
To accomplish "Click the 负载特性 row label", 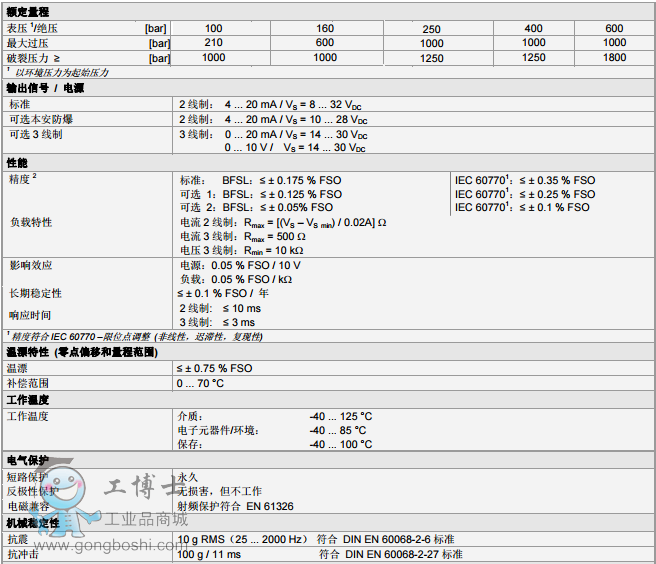I will pos(30,222).
